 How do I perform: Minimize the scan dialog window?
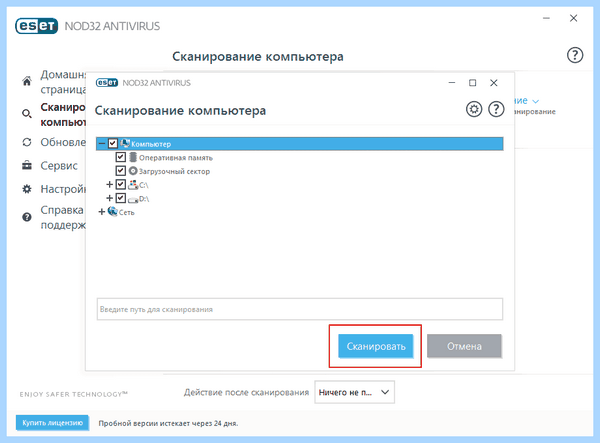click(452, 83)
